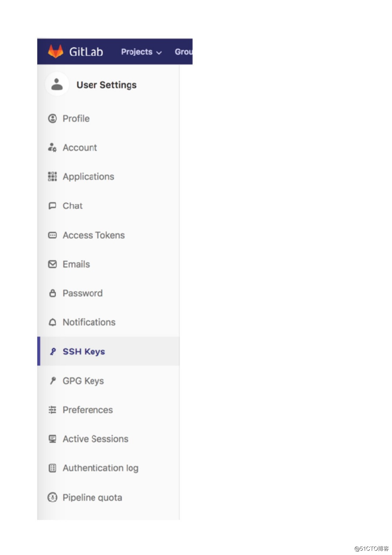Open Password settings

click(x=82, y=293)
